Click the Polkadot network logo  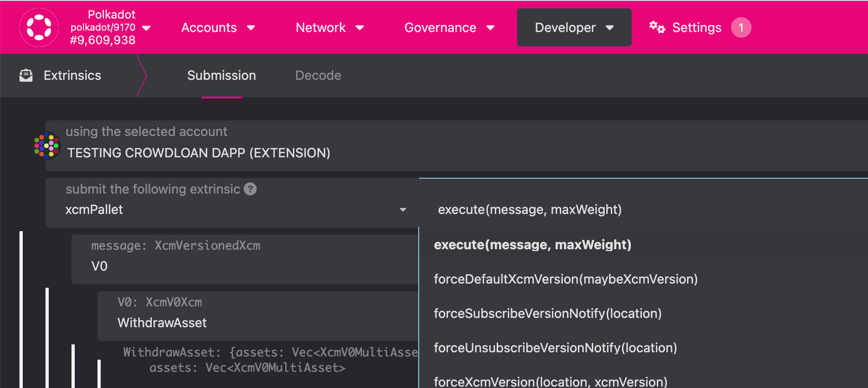pyautogui.click(x=39, y=27)
